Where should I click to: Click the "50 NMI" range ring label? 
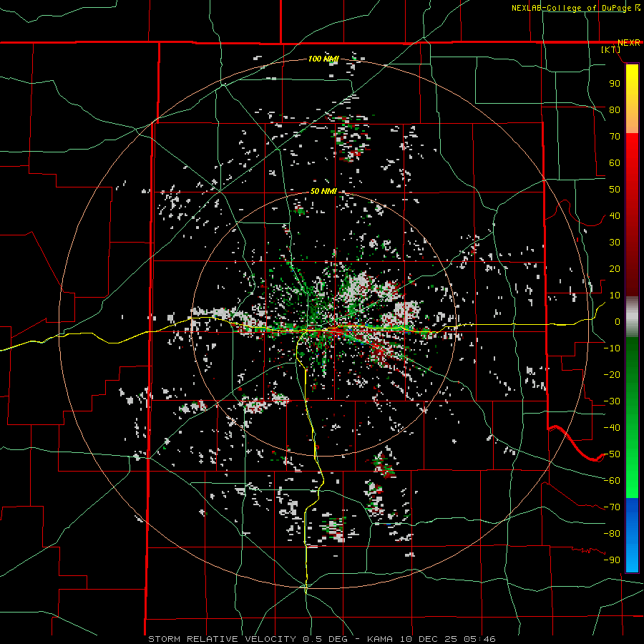point(323,191)
